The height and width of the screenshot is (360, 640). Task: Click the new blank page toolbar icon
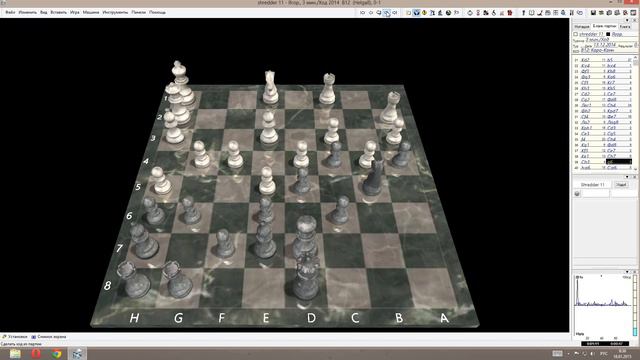pyautogui.click(x=408, y=13)
